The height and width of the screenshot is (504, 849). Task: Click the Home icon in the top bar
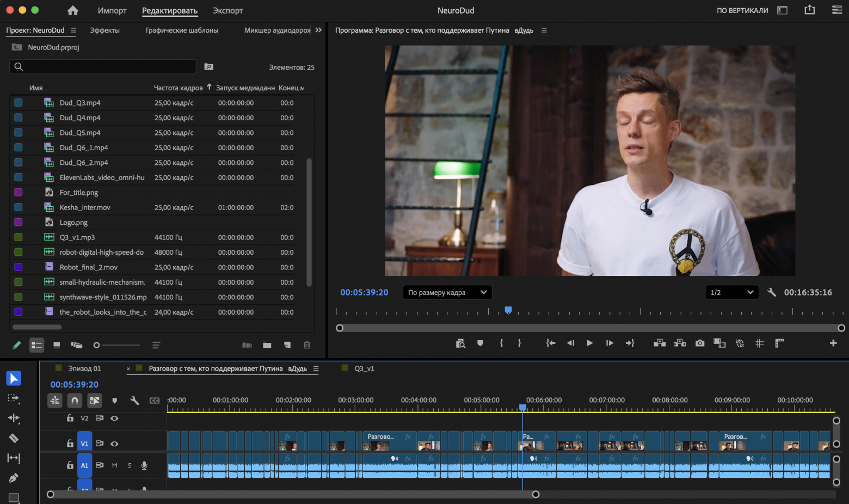coord(73,10)
